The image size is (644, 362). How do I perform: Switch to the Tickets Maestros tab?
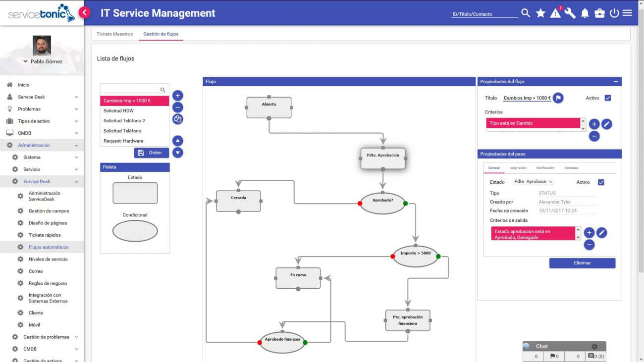click(x=114, y=34)
